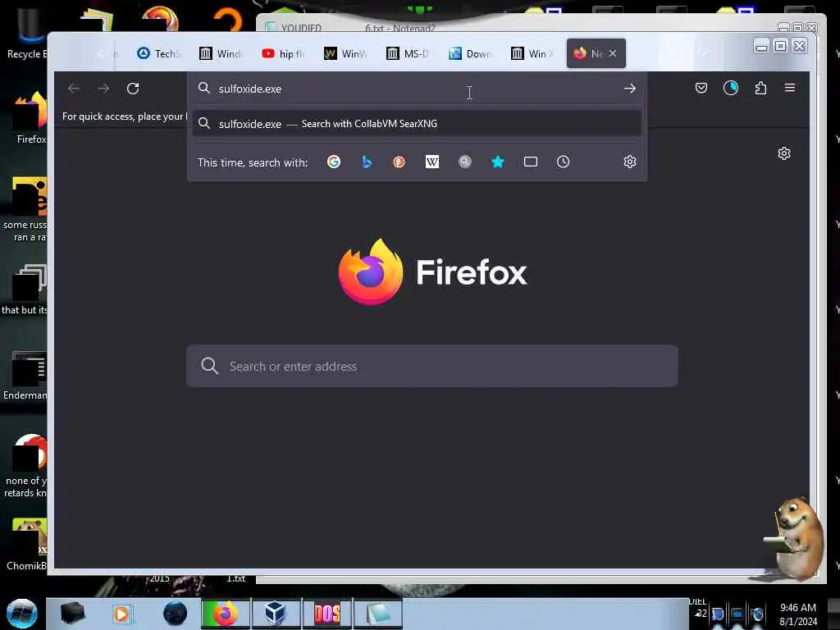Search open tabs using the tab icon
840x630 pixels.
click(x=531, y=162)
